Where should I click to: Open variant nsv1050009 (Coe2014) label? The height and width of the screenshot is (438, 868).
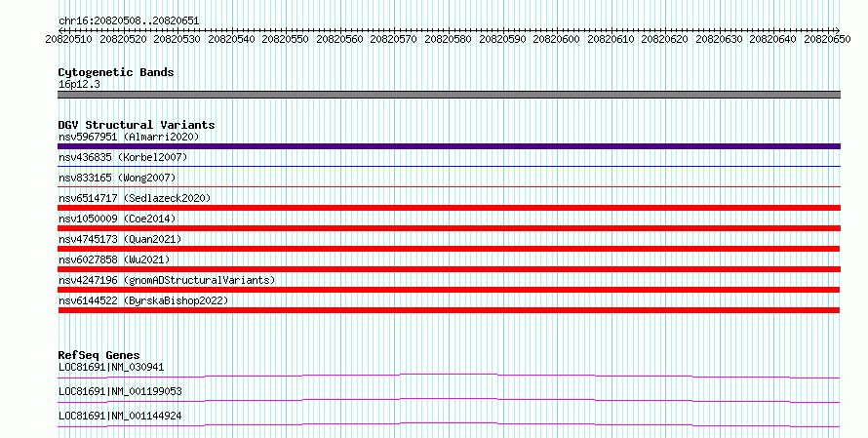point(117,219)
